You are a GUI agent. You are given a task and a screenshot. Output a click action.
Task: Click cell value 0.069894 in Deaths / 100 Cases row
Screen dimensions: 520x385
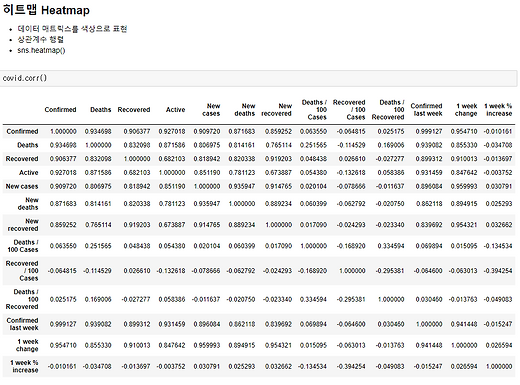coord(429,246)
